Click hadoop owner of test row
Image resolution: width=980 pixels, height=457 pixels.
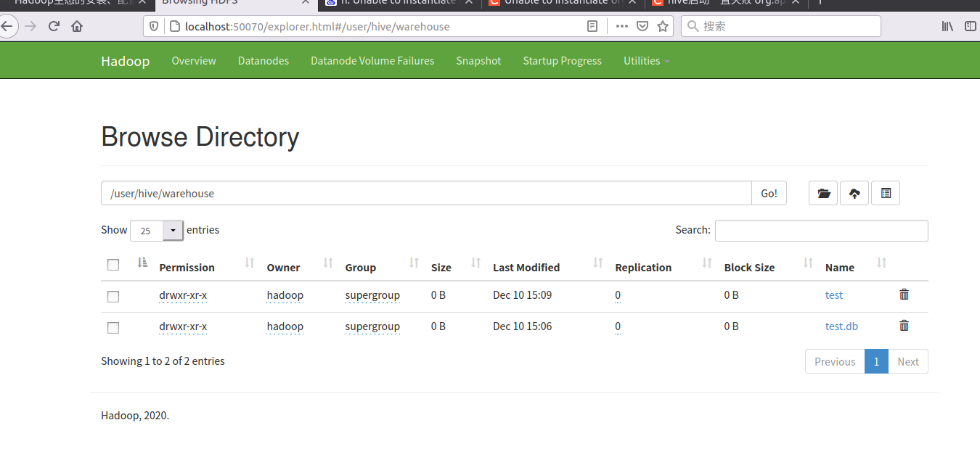[285, 295]
